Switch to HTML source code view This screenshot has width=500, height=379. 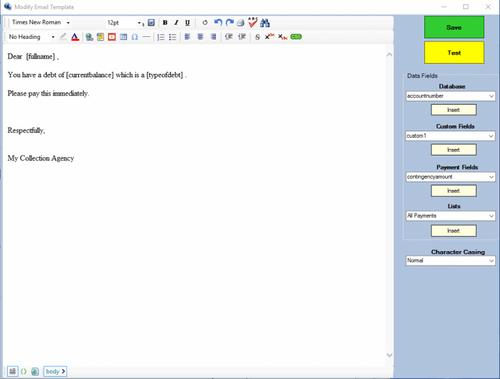pyautogui.click(x=24, y=371)
